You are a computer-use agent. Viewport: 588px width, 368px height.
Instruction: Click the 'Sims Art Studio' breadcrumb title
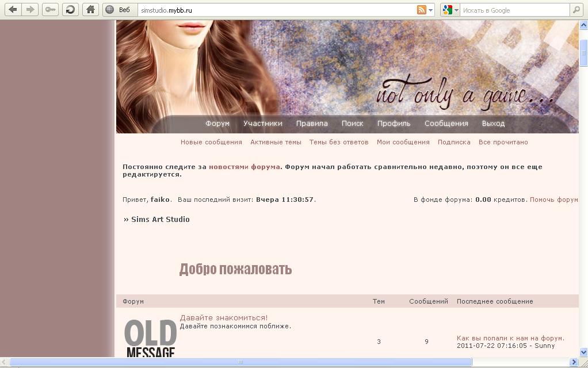(160, 219)
